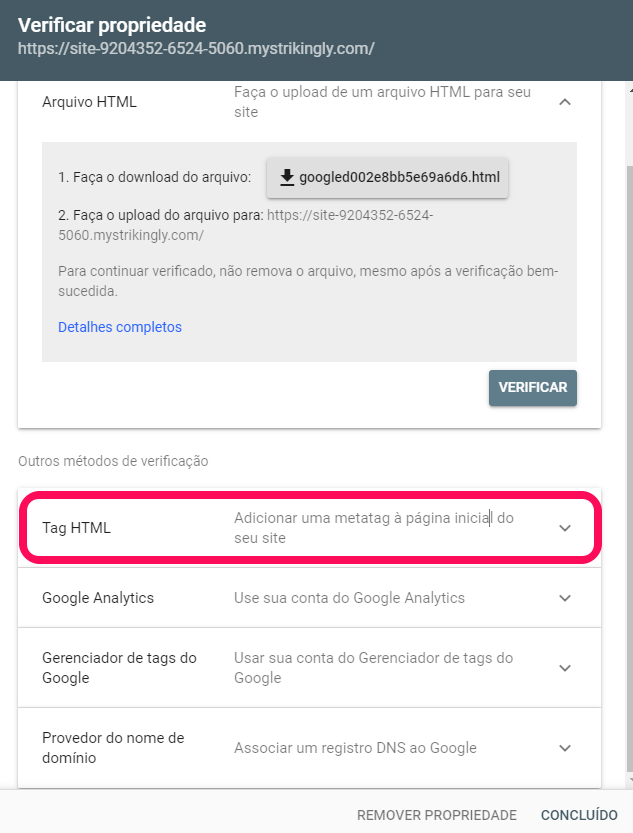Click the Arquivo HTML section header

click(310, 102)
